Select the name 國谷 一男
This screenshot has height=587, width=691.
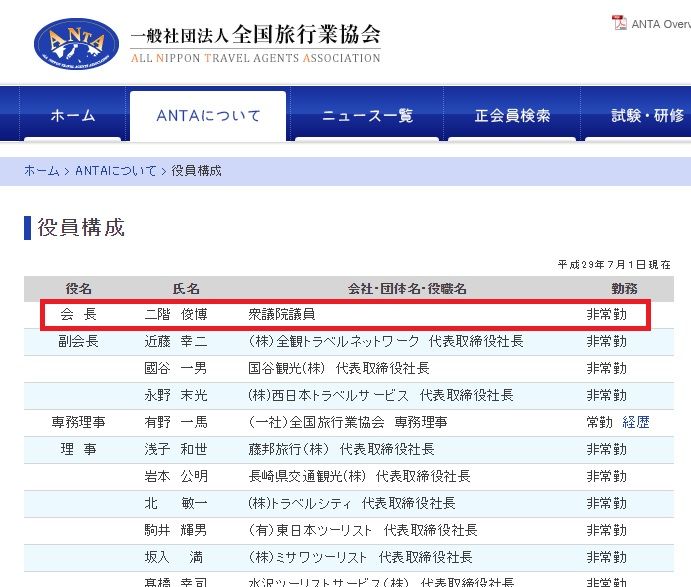(176, 368)
